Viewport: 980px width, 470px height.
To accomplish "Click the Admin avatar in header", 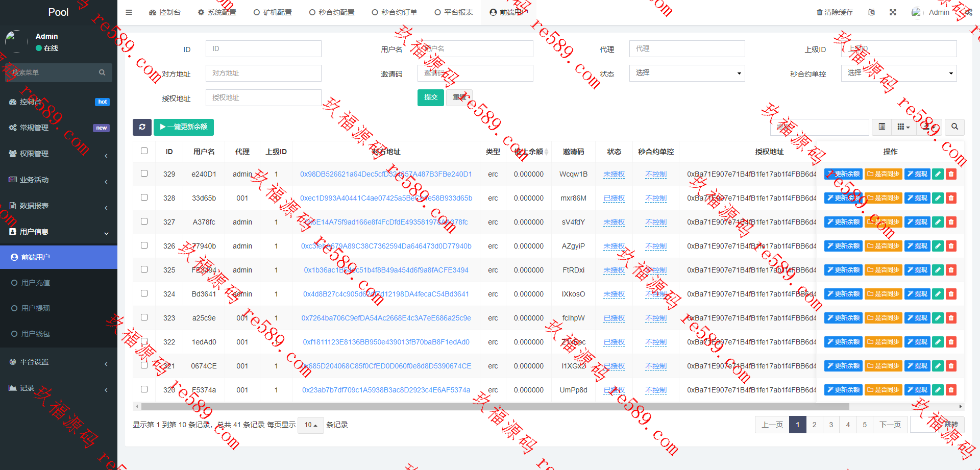I will [x=917, y=12].
